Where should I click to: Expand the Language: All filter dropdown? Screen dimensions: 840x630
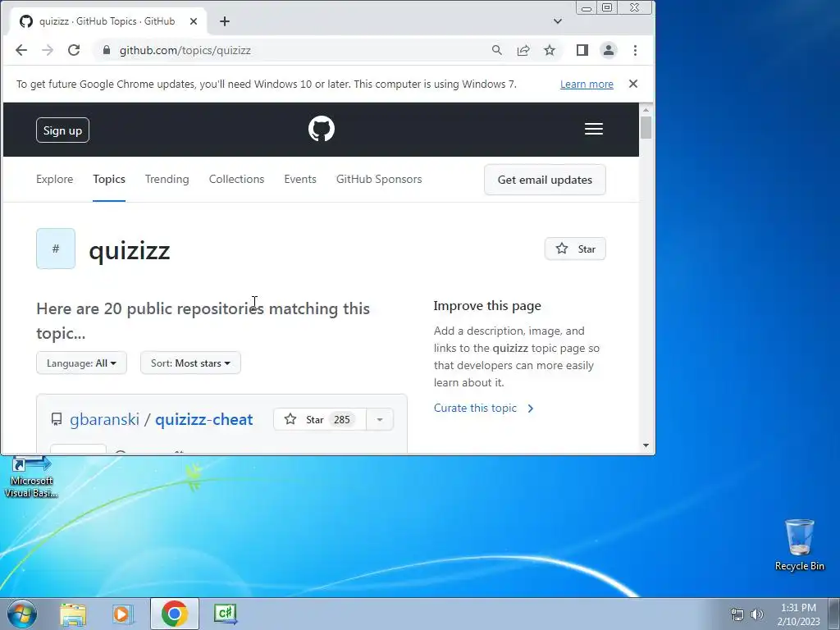(x=81, y=363)
